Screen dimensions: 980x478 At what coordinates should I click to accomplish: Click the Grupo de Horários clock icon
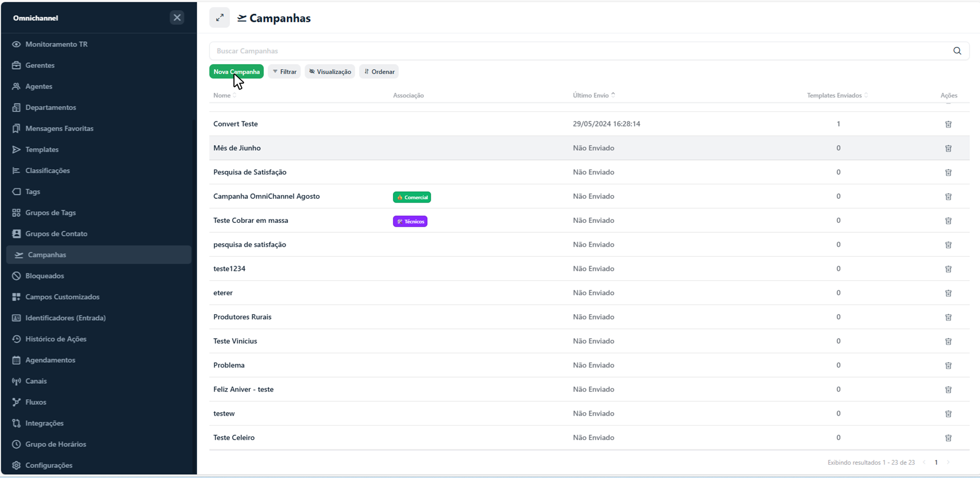point(16,445)
